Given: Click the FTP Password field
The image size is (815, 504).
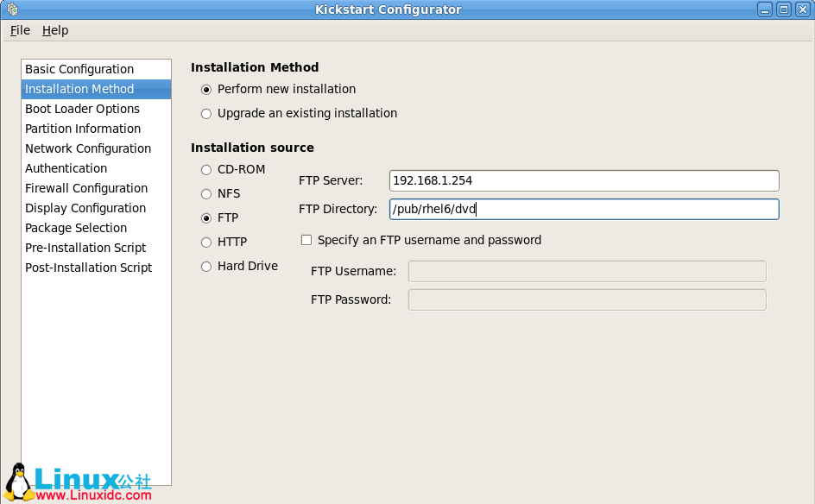Looking at the screenshot, I should (x=587, y=299).
